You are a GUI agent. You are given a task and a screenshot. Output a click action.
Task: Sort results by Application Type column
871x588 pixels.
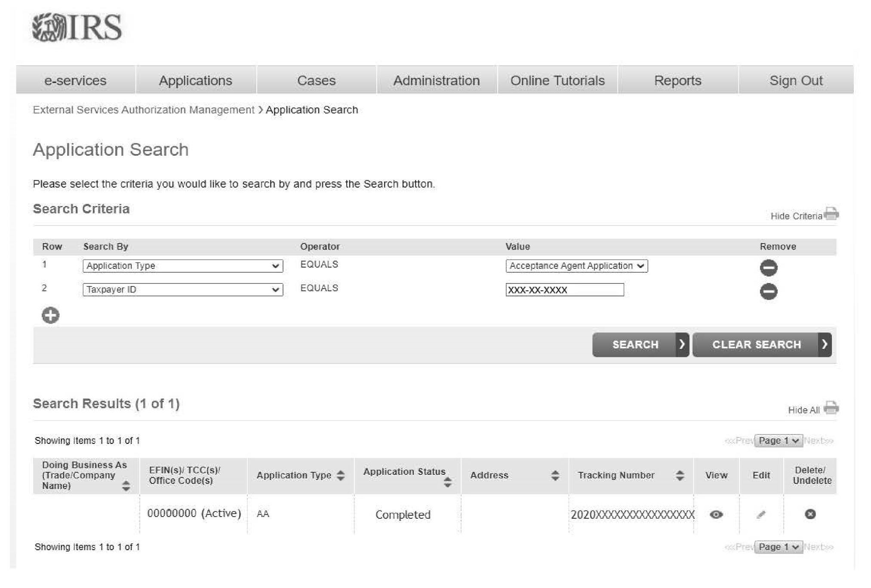pyautogui.click(x=341, y=475)
